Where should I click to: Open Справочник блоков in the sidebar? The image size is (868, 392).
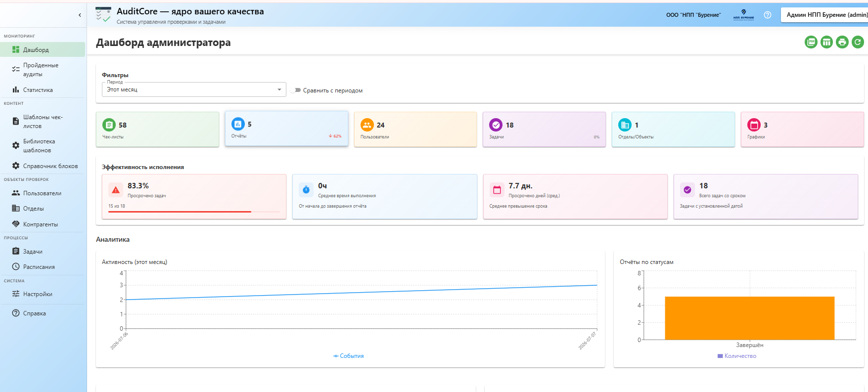pyautogui.click(x=43, y=166)
